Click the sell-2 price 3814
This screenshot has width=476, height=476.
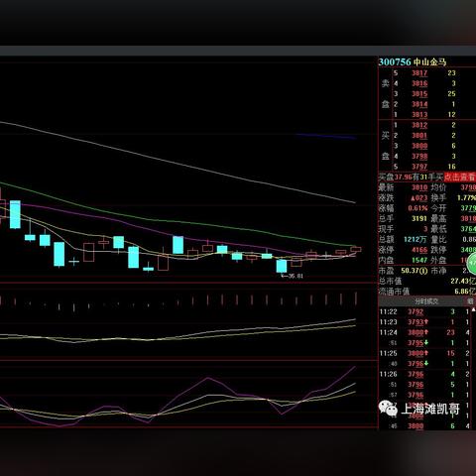(419, 104)
